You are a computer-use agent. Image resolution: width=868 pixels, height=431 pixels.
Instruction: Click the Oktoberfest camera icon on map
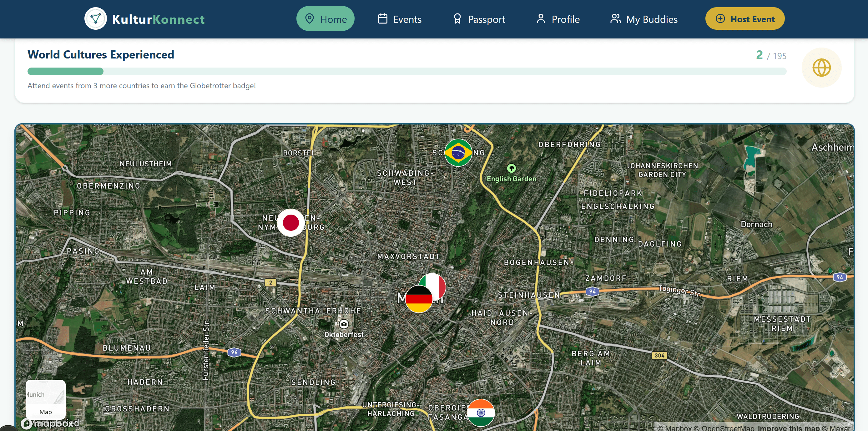point(343,324)
